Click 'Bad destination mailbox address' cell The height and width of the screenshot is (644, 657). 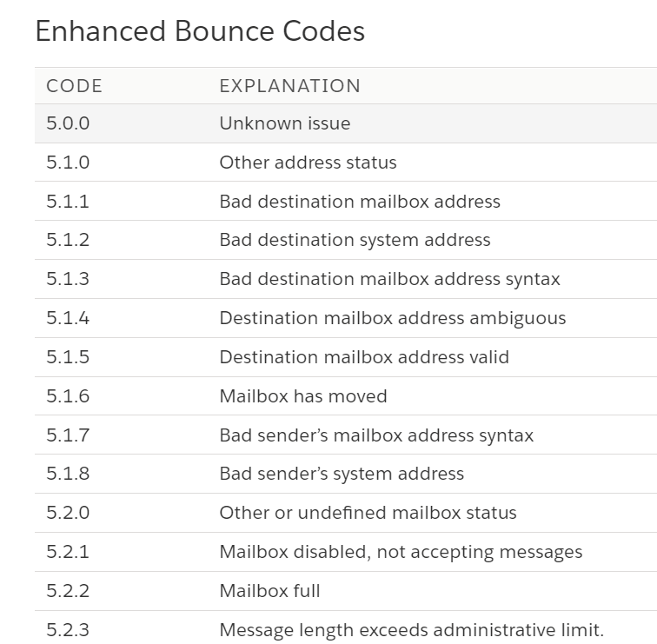pos(360,201)
